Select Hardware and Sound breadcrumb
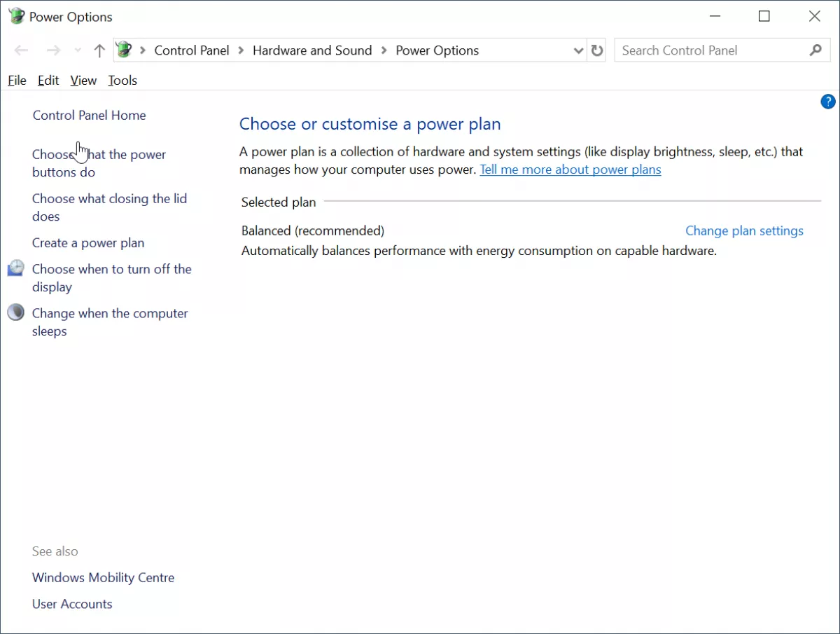This screenshot has width=840, height=634. click(312, 50)
